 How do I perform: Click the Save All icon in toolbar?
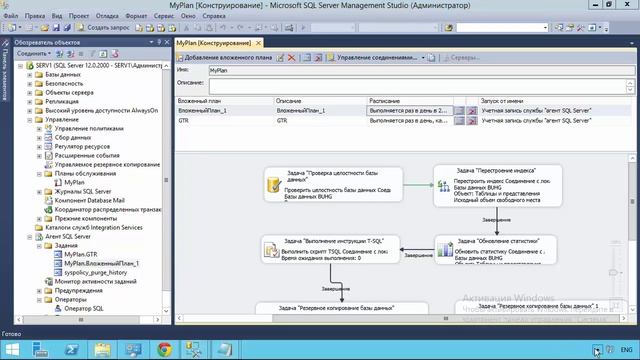(x=67, y=27)
